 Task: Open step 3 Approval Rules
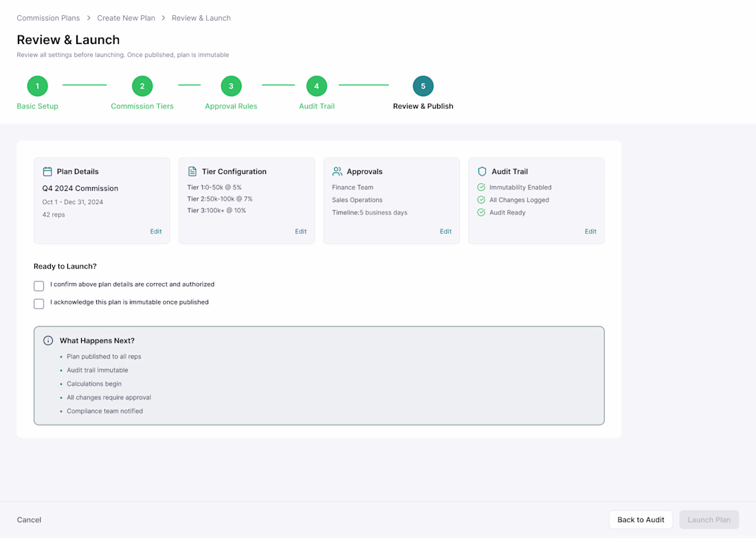click(231, 86)
